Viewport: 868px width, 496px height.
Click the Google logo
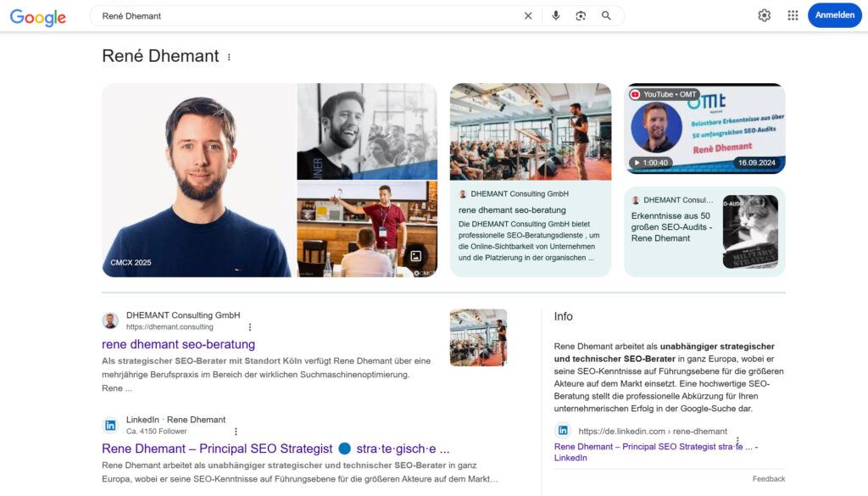tap(37, 17)
